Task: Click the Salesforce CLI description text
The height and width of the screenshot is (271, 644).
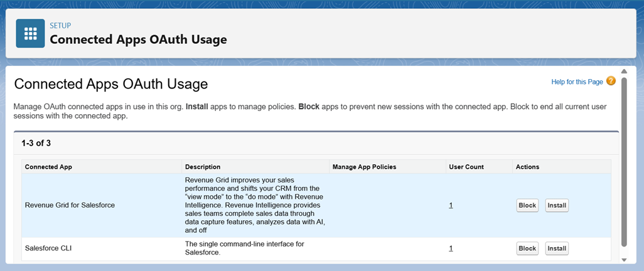Action: (244, 248)
